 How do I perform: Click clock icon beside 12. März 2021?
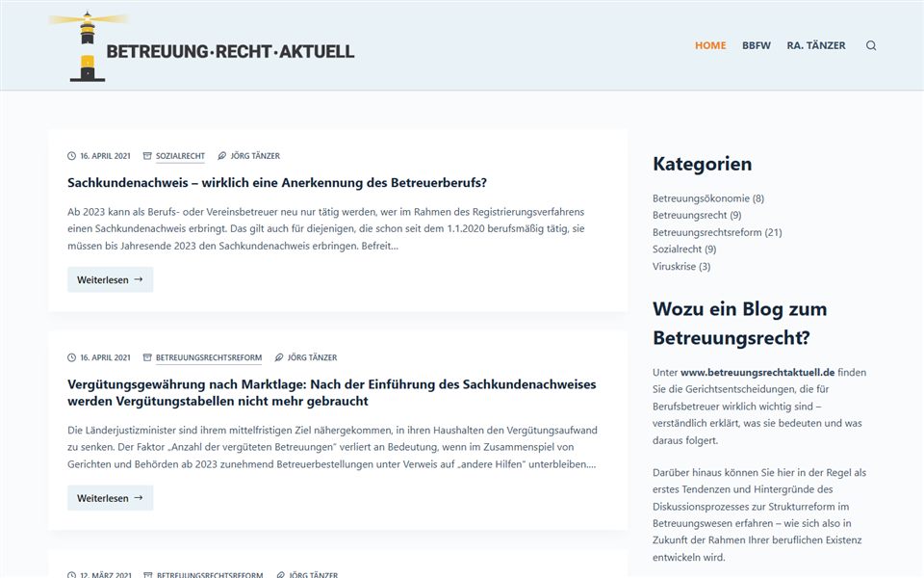[x=72, y=574]
